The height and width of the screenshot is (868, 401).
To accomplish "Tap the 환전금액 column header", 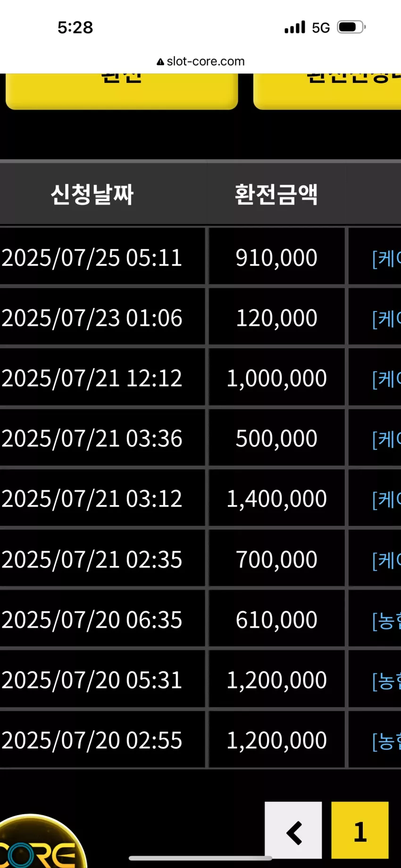I will coord(276,194).
